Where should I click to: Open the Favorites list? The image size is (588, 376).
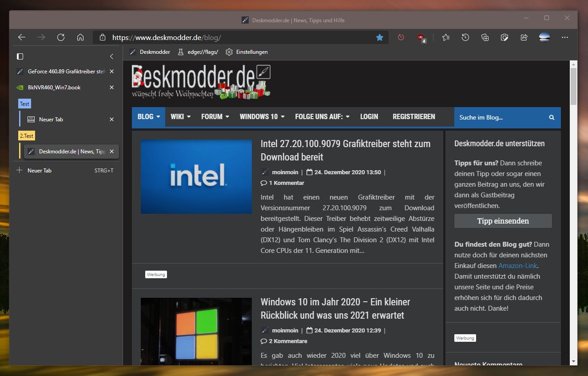pyautogui.click(x=446, y=37)
